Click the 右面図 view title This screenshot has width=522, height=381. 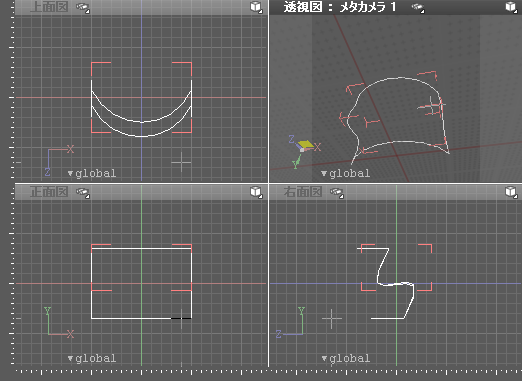303,192
